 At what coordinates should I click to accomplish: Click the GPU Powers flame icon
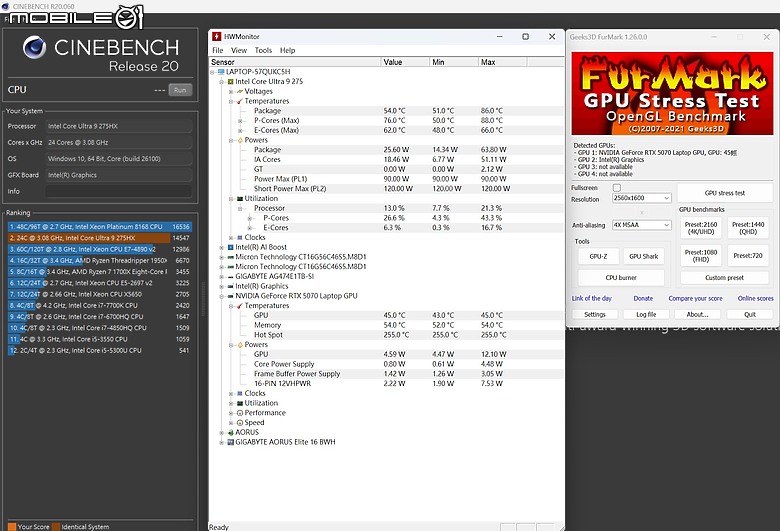click(240, 345)
